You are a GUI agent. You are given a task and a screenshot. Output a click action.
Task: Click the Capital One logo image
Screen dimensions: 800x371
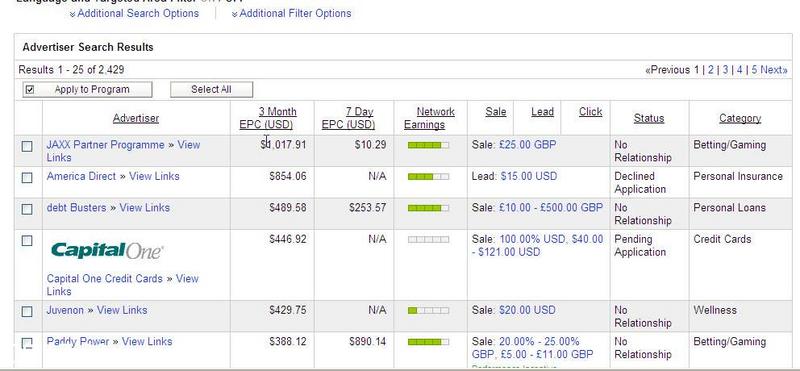107,251
